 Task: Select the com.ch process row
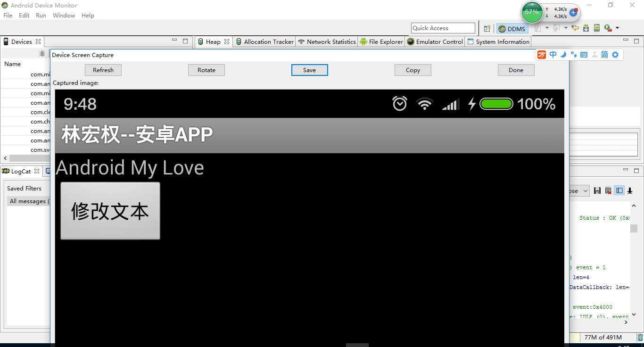(41, 121)
